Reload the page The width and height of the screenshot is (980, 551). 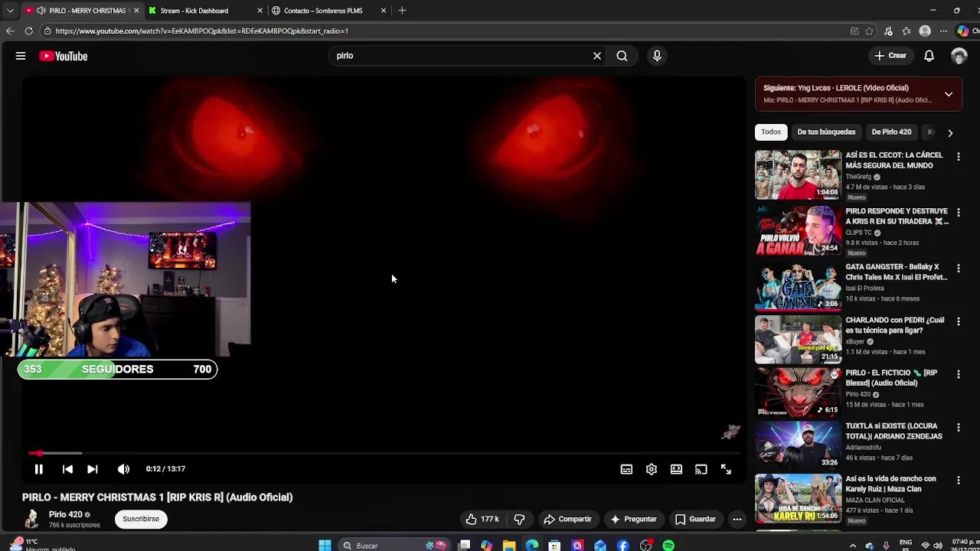[x=28, y=31]
